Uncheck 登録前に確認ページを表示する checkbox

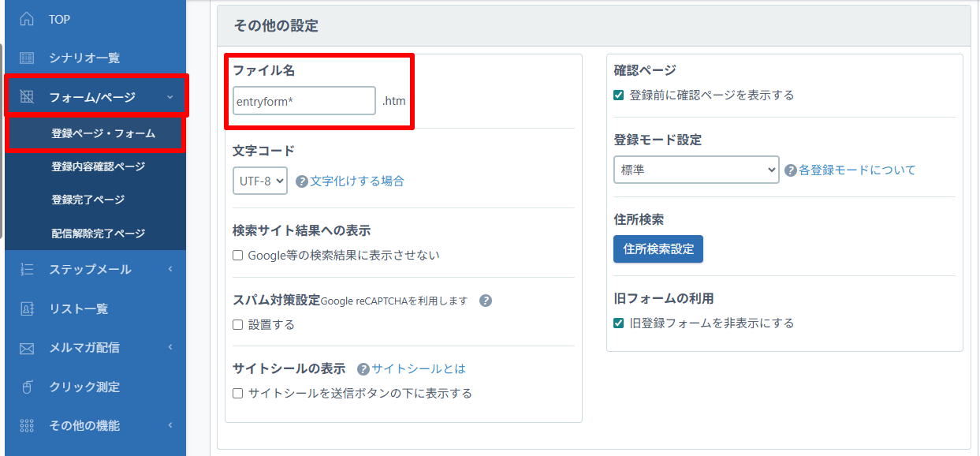click(x=619, y=95)
